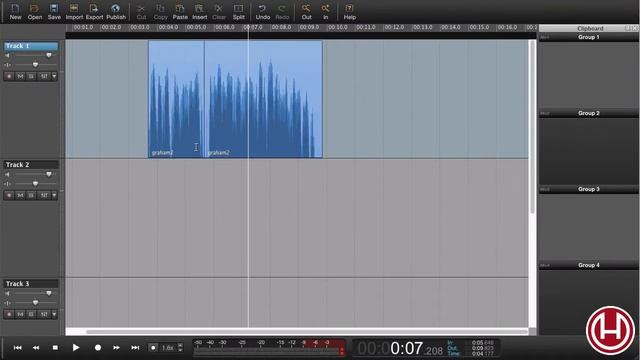
Task: Click Track 2 pan slider handle
Action: (35, 184)
